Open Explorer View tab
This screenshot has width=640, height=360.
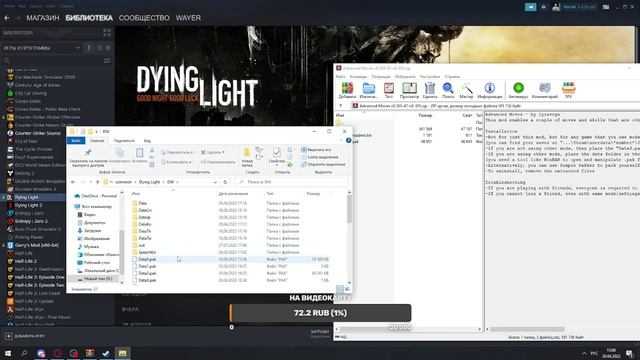(147, 140)
